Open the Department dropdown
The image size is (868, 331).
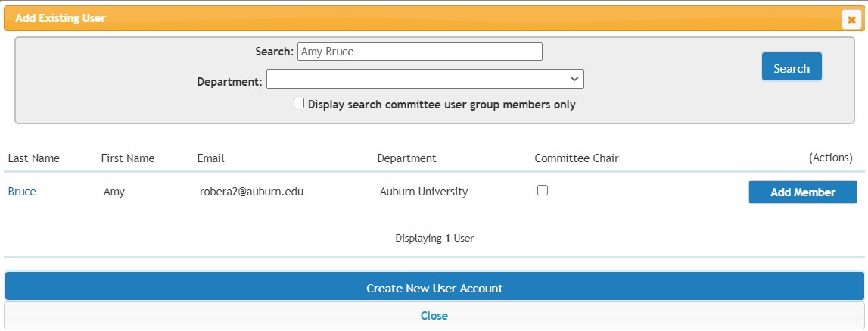click(x=425, y=79)
